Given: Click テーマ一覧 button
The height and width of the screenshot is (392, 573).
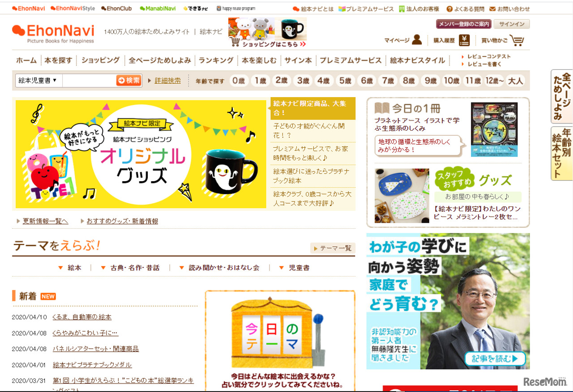Looking at the screenshot, I should pos(333,248).
